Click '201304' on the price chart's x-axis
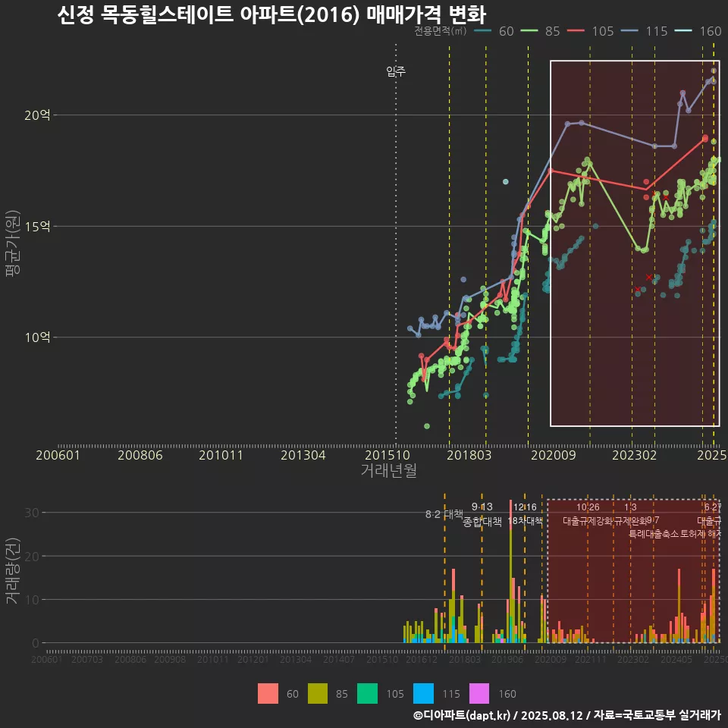 coord(303,455)
